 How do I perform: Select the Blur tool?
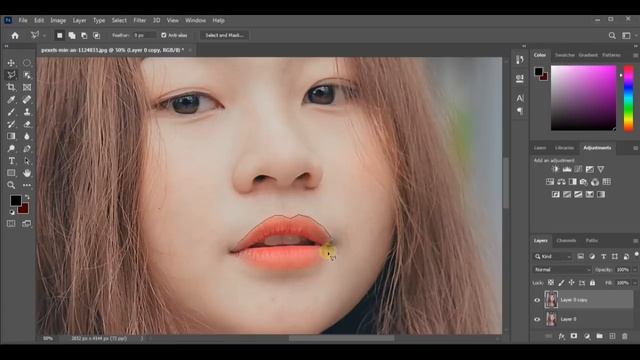(x=27, y=136)
